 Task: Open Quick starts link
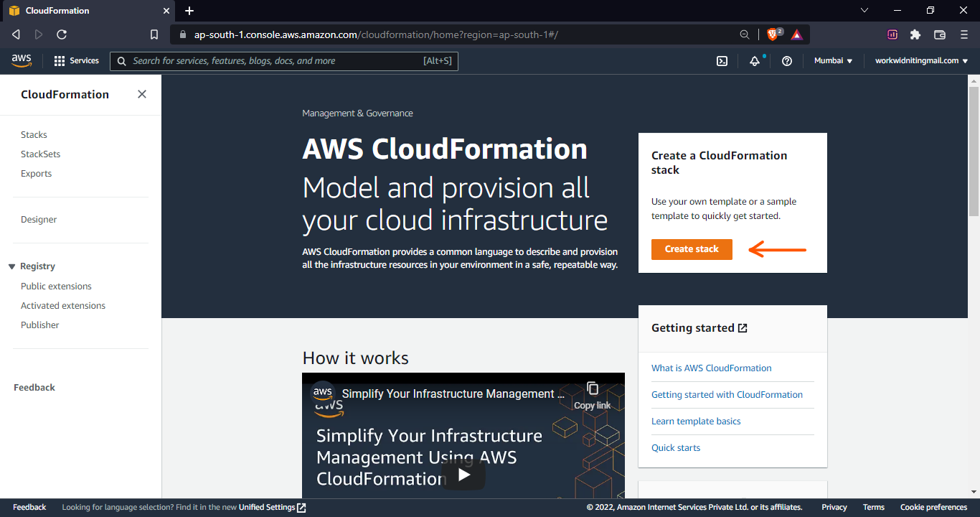(676, 448)
